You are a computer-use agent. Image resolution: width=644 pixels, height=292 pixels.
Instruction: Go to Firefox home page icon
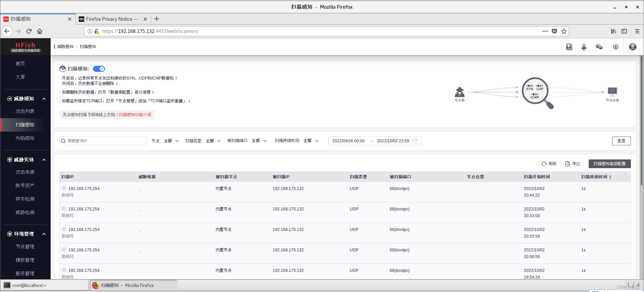(40, 31)
